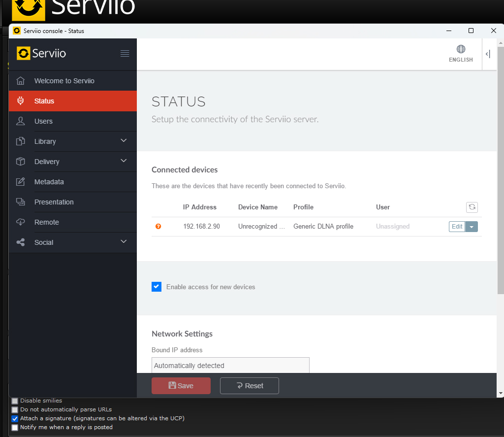Uncheck Attach a signature option

tap(15, 419)
